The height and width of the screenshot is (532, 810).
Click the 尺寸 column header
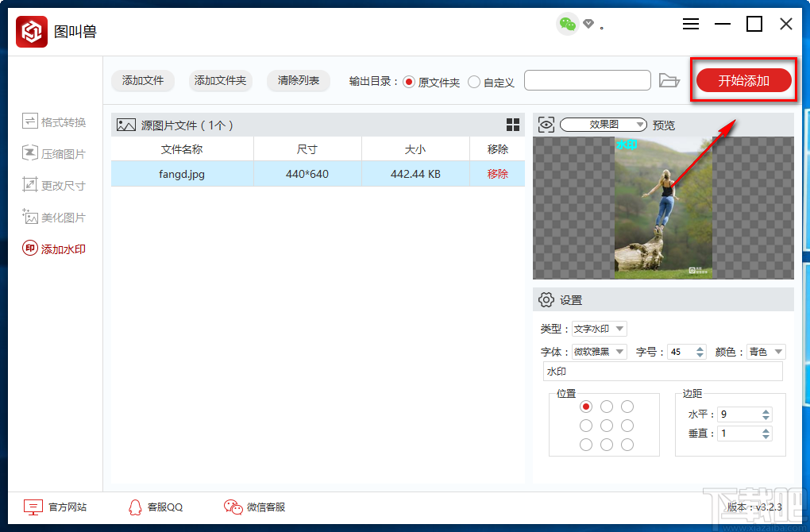coord(307,149)
